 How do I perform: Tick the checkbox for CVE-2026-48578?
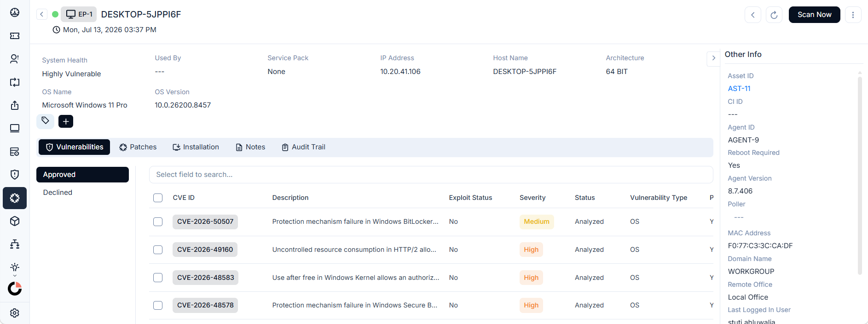click(158, 306)
